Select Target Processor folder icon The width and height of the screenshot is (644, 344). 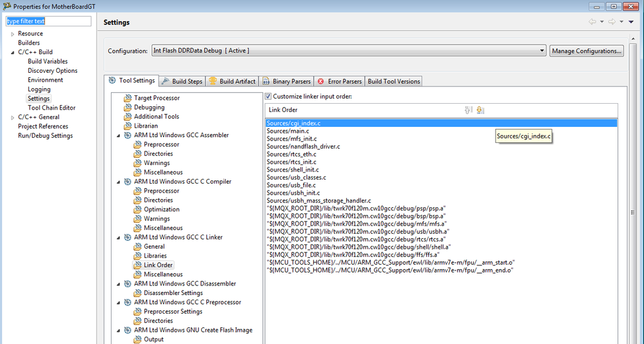128,98
